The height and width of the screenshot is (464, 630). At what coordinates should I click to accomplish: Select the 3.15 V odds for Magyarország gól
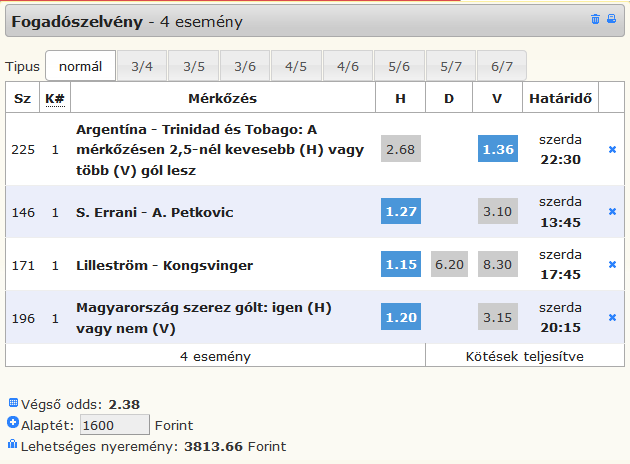[x=497, y=318]
